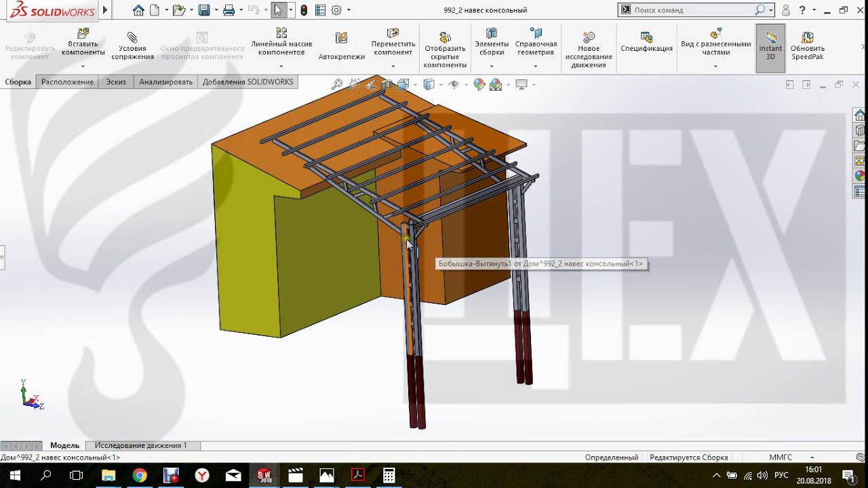Open the Display Style cube dropdown
Image resolution: width=868 pixels, height=488 pixels.
point(440,85)
